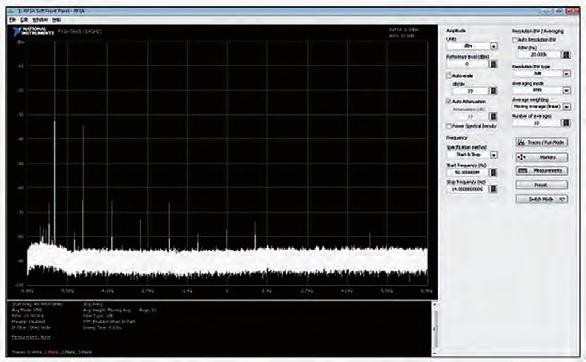Click the Start Frequency input field
586x362 pixels.
pos(468,172)
